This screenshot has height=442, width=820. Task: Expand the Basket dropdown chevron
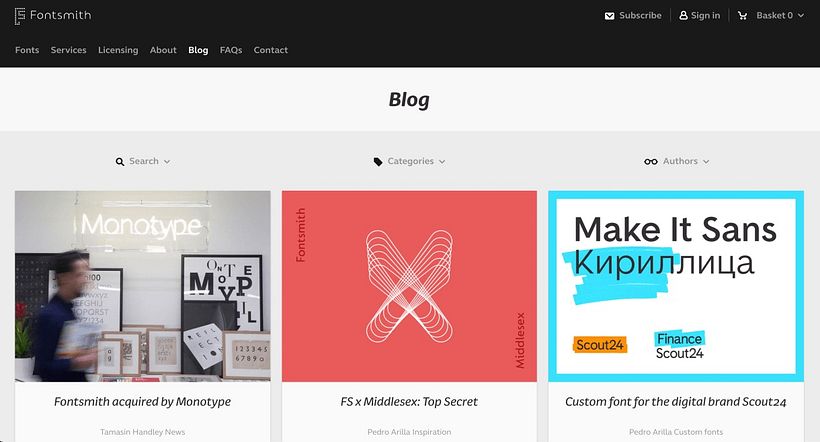[801, 16]
